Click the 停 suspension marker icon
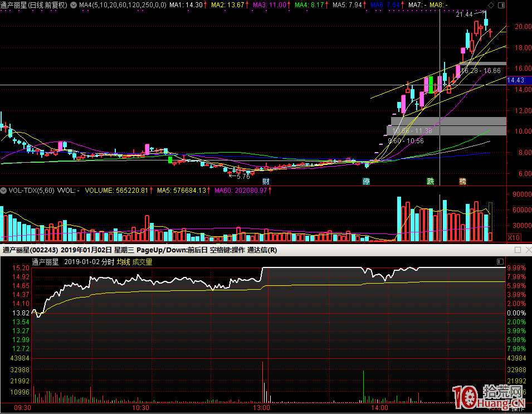532x414 pixels. (x=367, y=181)
